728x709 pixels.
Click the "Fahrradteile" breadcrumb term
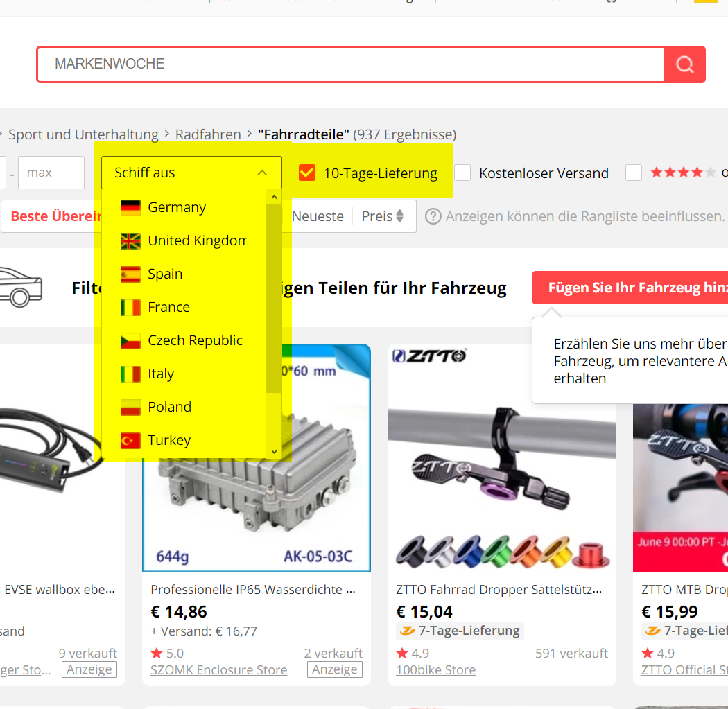pos(304,134)
